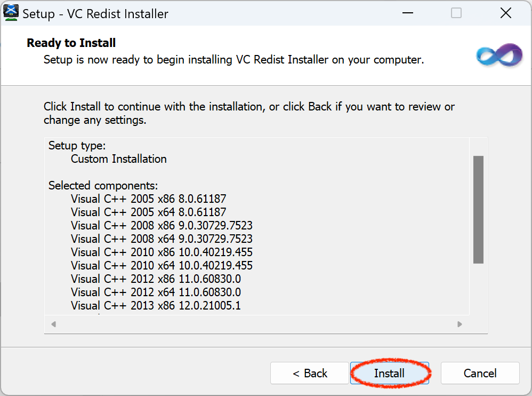The height and width of the screenshot is (396, 532).
Task: Minimize the setup window
Action: [x=407, y=13]
